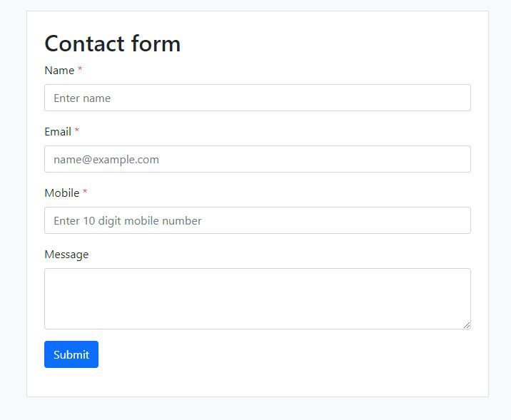
Task: Click empty white space right of Submit
Action: [285, 355]
